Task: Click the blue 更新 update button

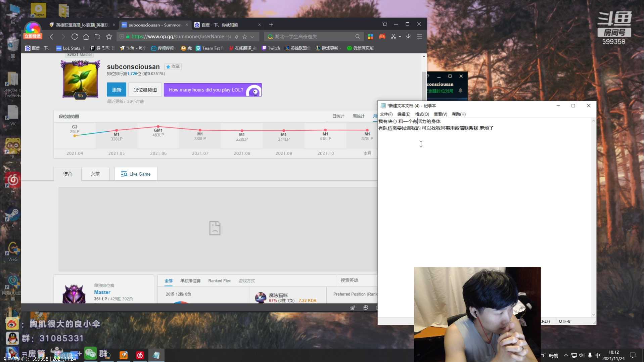Action: click(x=117, y=90)
